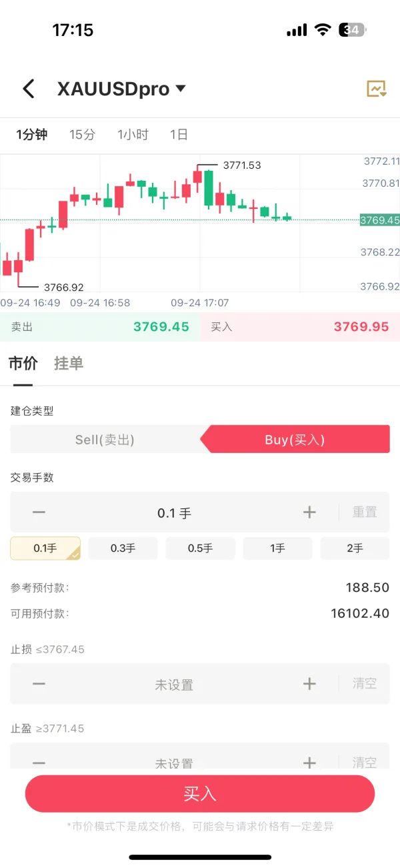The width and height of the screenshot is (400, 868).
Task: Open the chart settings icon at top right
Action: (x=376, y=89)
